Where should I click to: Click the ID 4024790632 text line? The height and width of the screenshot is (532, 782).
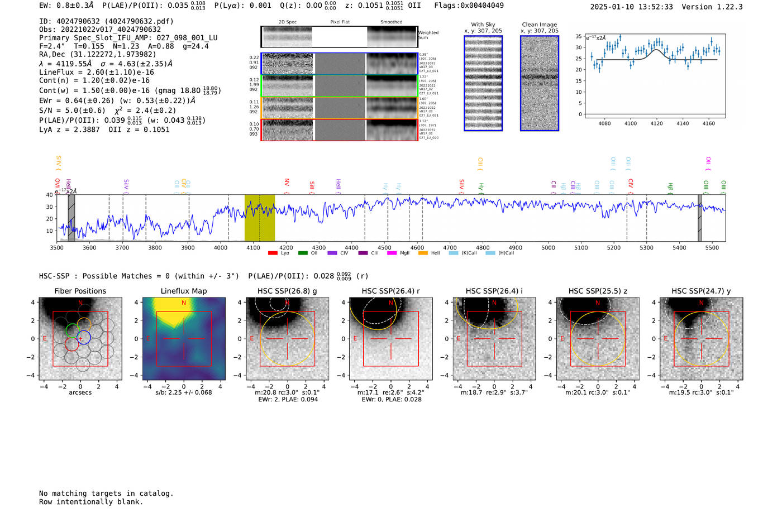106,21
